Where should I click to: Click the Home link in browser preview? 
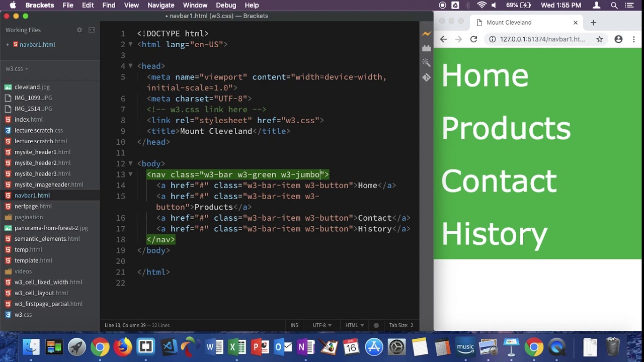pyautogui.click(x=485, y=75)
